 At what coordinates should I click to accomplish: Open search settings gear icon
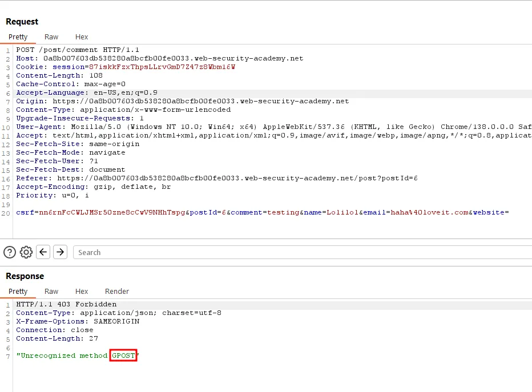coord(26,252)
